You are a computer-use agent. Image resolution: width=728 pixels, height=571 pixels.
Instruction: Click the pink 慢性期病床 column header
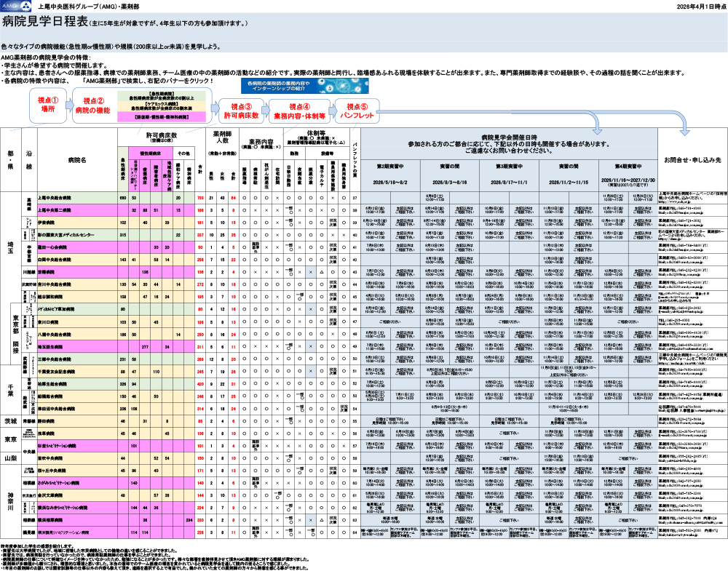tap(150, 154)
